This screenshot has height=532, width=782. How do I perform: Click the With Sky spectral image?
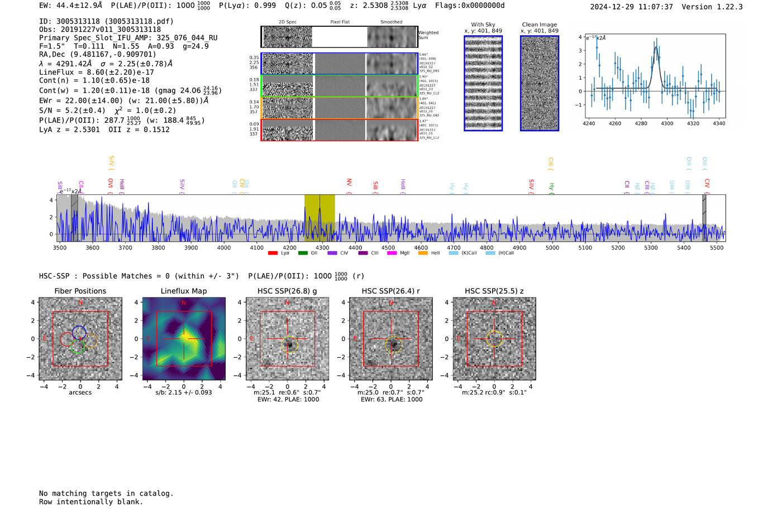coord(483,83)
